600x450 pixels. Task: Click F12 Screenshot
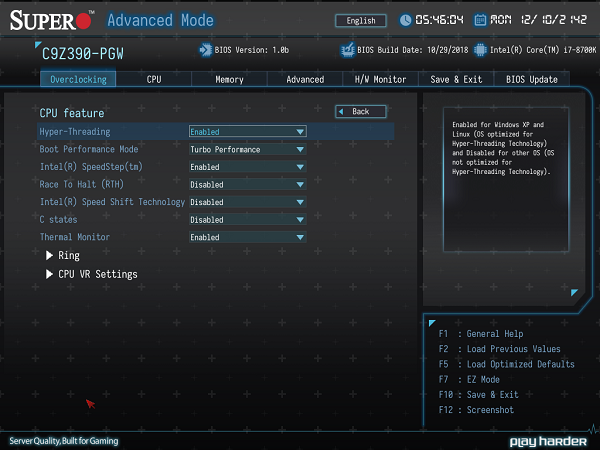click(x=476, y=410)
